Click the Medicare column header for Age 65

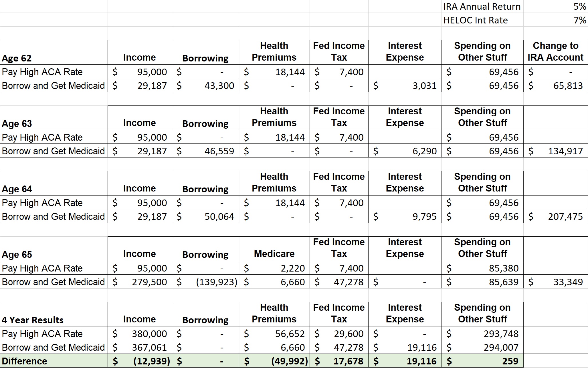coord(274,254)
